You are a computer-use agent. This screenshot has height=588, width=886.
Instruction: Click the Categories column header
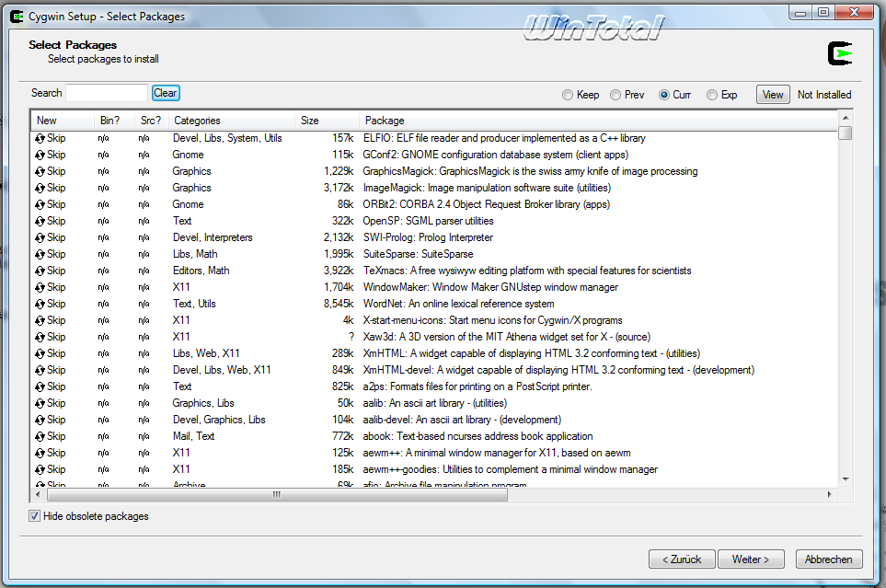[232, 121]
